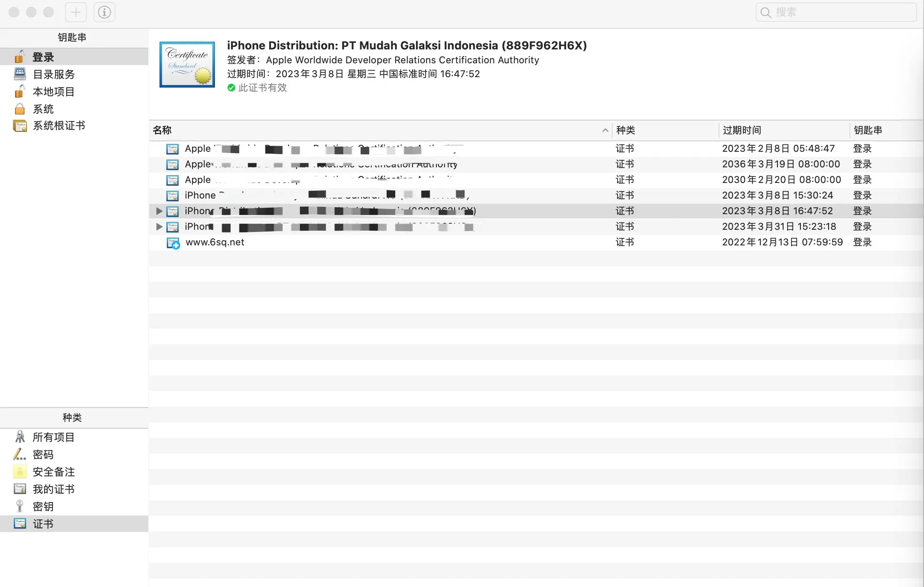Select 我的证书 category
The width and height of the screenshot is (924, 587).
pyautogui.click(x=53, y=489)
